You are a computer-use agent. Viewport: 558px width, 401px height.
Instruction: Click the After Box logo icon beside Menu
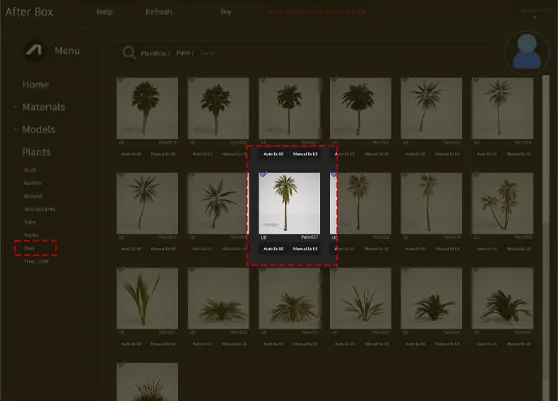(x=34, y=51)
